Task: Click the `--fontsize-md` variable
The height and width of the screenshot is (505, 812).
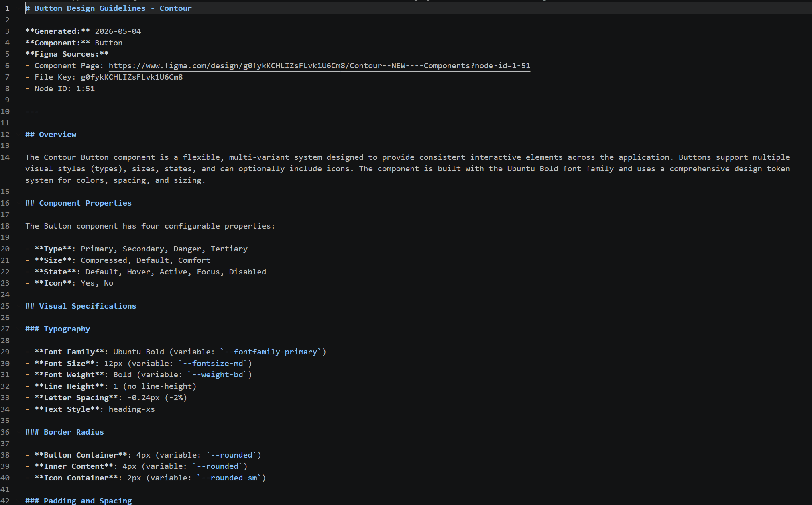Action: point(213,364)
